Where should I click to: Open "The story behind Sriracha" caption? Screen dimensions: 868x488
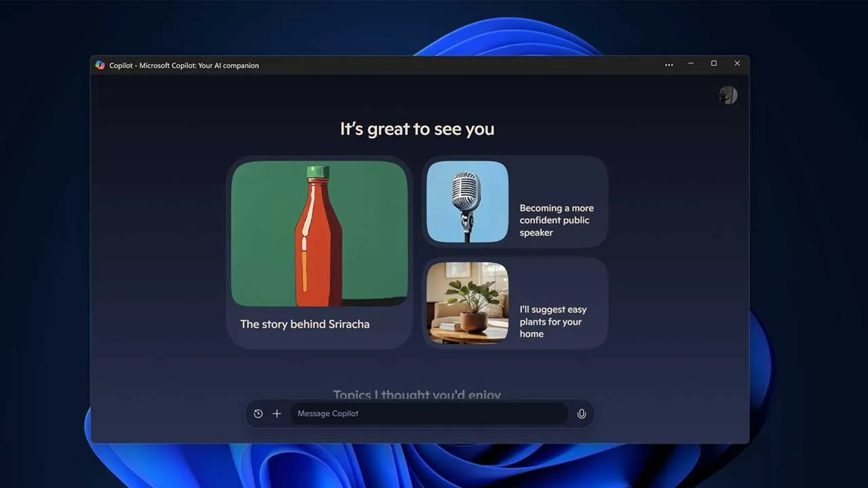pos(305,324)
